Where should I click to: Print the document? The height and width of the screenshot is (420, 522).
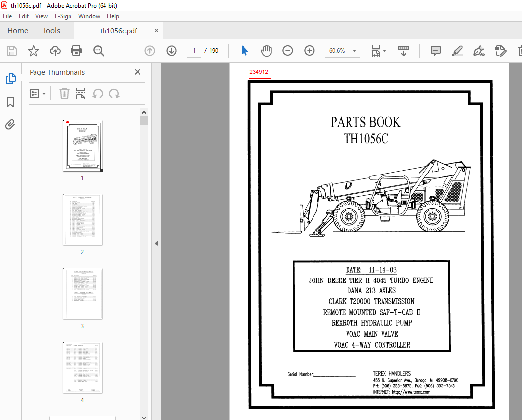76,51
